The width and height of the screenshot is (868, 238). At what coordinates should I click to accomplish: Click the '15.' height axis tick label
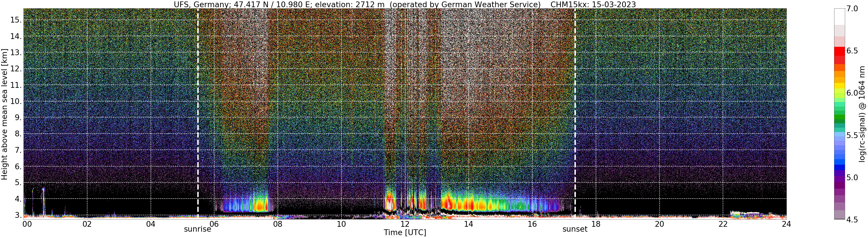coord(16,20)
